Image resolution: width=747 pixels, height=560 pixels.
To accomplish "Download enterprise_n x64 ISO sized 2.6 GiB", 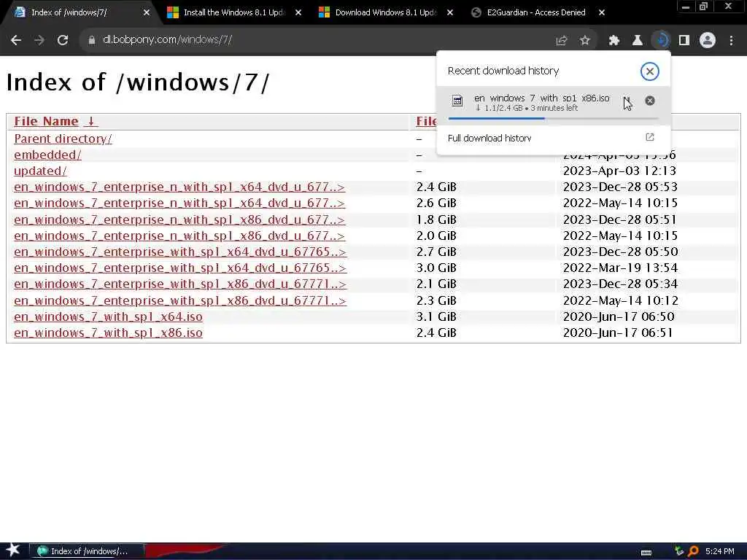I will coord(179,203).
